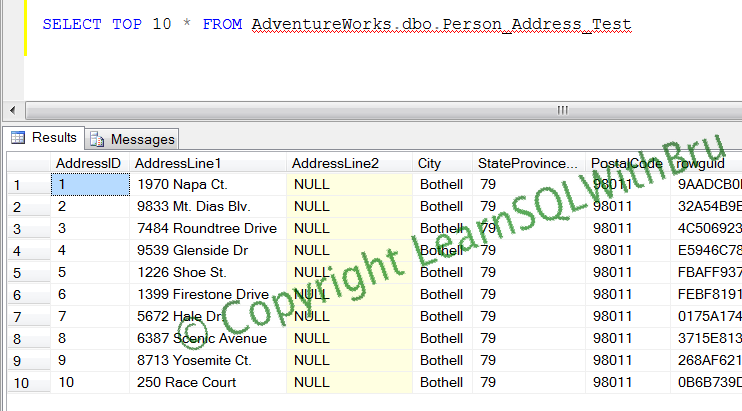Screen dimensions: 742x411
Task: Select the '250 Race Court' cell
Action: [x=186, y=382]
